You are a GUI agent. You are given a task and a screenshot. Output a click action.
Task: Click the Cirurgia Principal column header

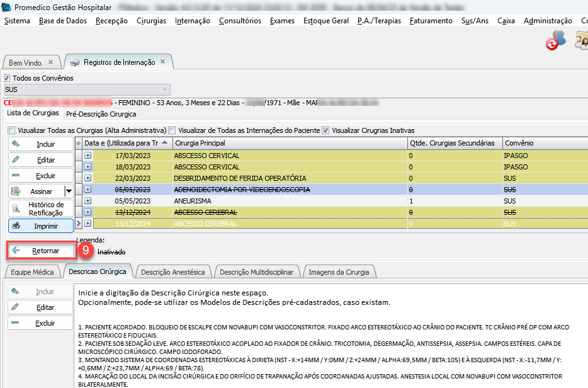point(290,143)
